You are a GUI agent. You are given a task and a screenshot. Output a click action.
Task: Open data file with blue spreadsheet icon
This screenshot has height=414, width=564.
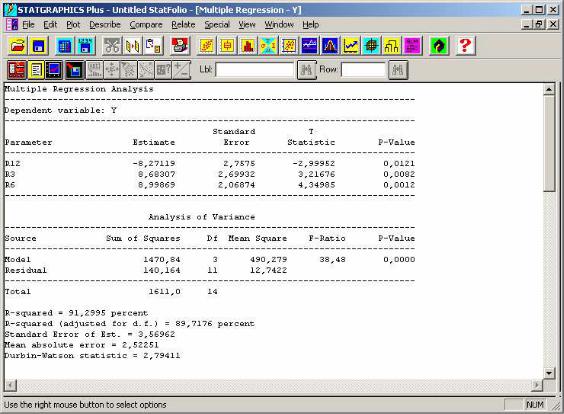(64, 46)
